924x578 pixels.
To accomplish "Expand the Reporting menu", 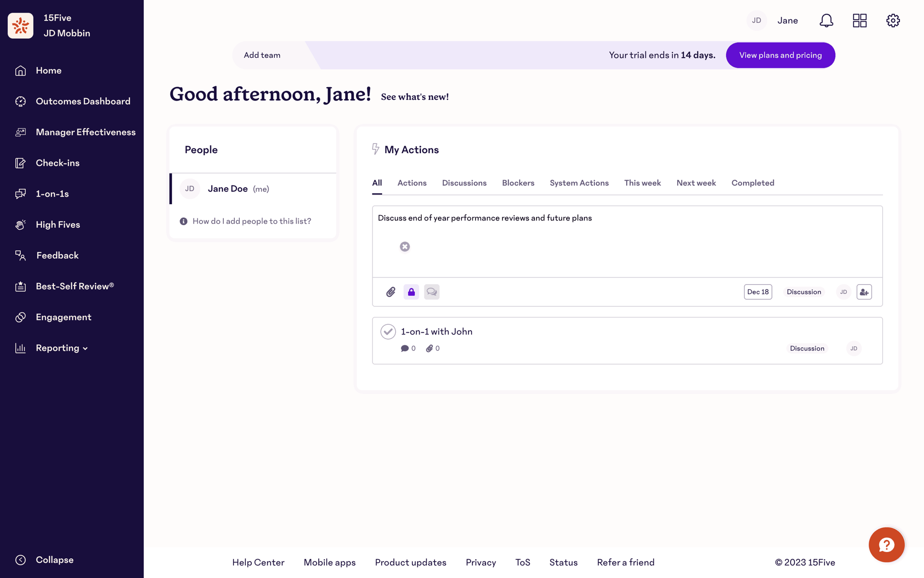I will coord(51,348).
